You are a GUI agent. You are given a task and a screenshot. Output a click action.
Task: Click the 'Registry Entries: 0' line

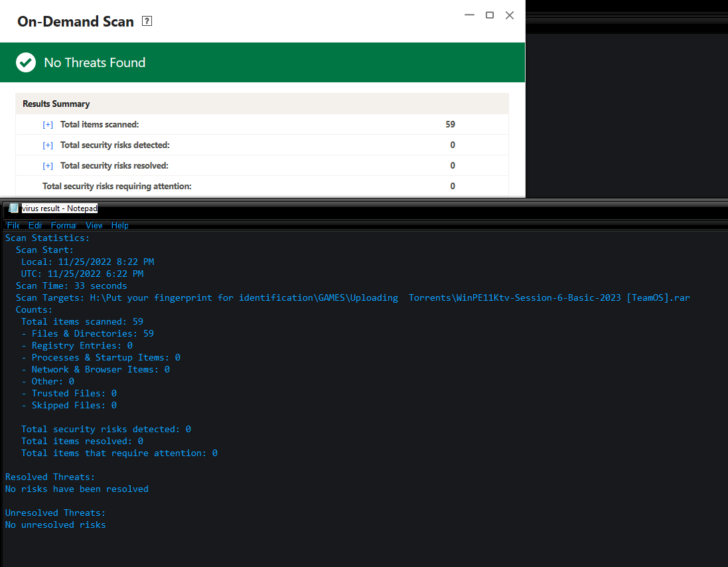coord(77,345)
